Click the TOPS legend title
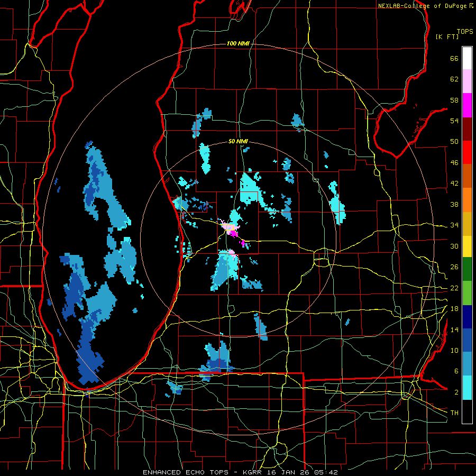 point(465,31)
